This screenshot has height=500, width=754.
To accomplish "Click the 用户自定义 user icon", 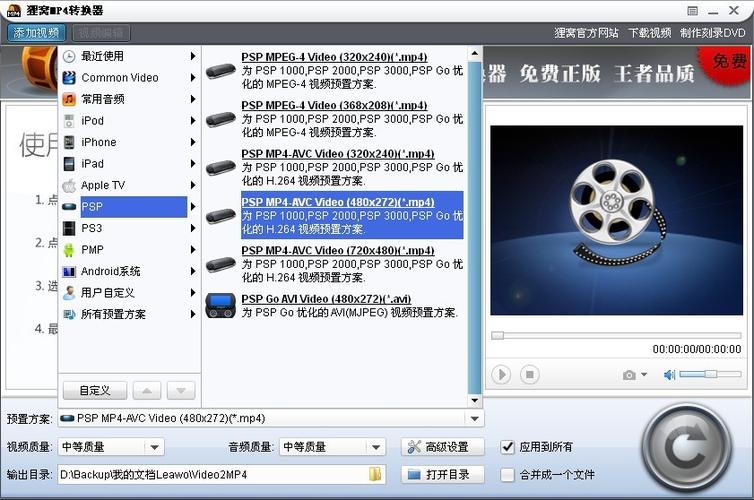I will pos(69,293).
